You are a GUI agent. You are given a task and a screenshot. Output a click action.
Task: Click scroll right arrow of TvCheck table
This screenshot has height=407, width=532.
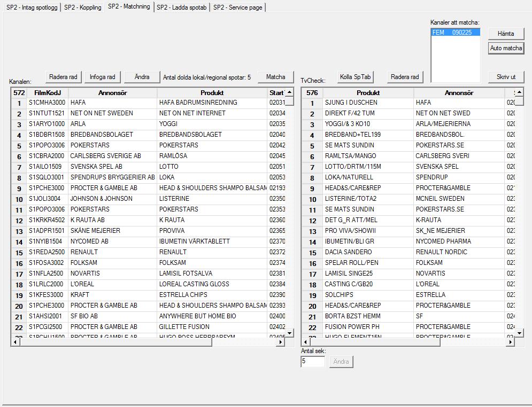click(x=510, y=342)
